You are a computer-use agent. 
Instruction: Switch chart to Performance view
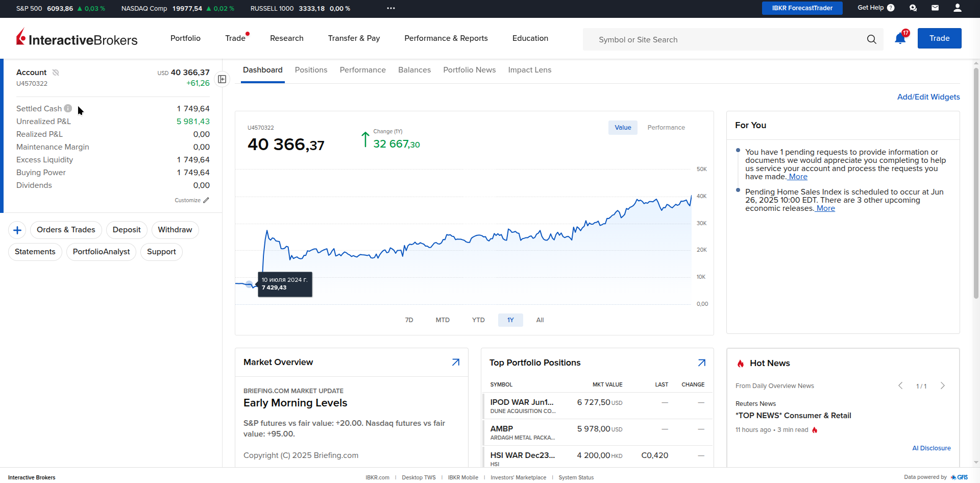tap(666, 128)
